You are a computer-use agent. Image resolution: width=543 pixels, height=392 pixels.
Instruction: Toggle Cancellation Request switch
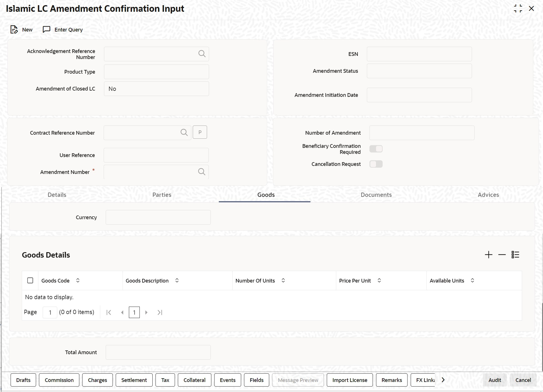pos(376,164)
